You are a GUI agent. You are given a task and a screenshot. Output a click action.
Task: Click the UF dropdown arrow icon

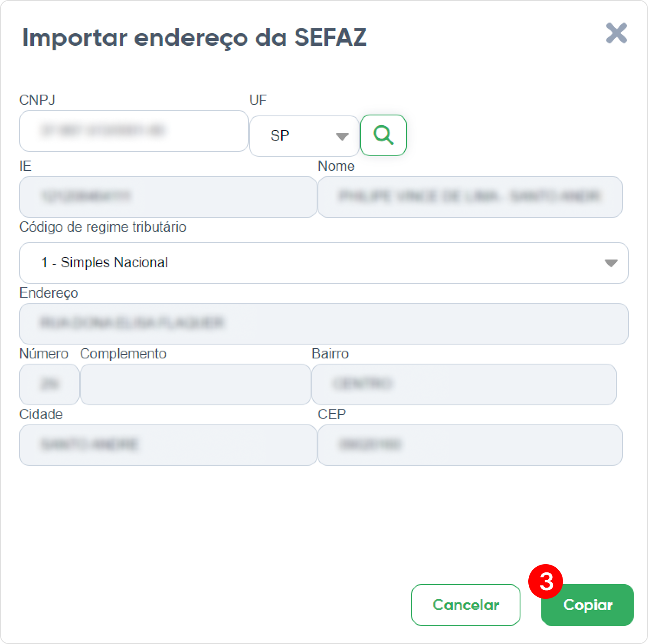[342, 136]
